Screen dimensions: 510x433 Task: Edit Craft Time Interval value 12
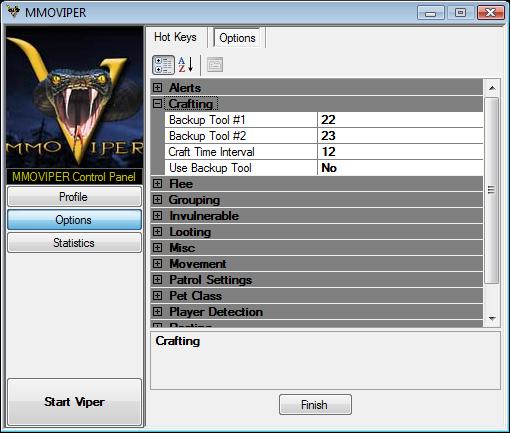tap(400, 152)
